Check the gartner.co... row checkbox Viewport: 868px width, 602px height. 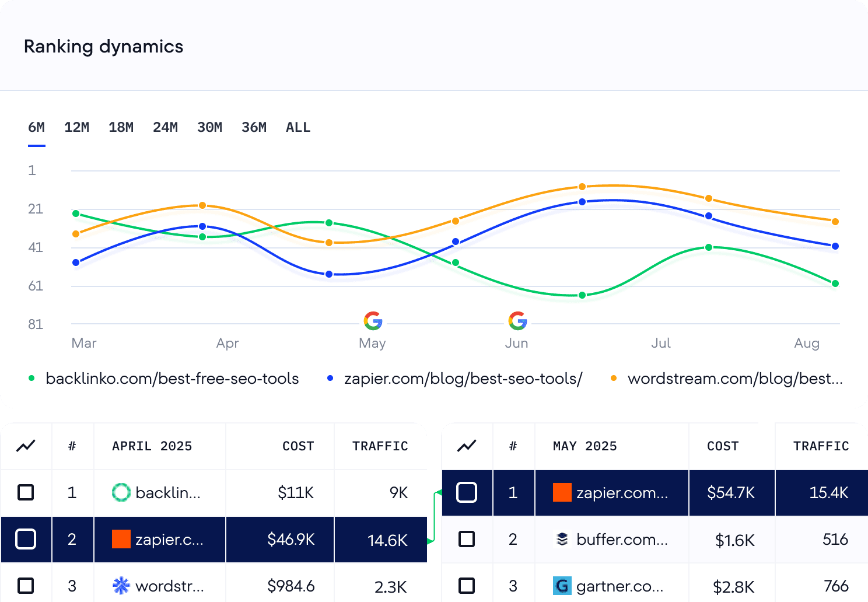point(467,585)
